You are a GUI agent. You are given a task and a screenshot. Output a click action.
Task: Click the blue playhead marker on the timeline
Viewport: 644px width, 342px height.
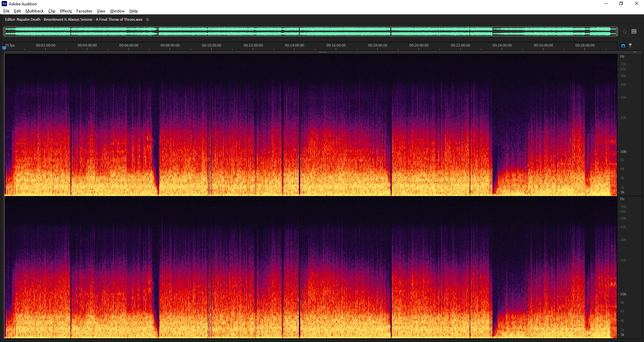(4, 48)
